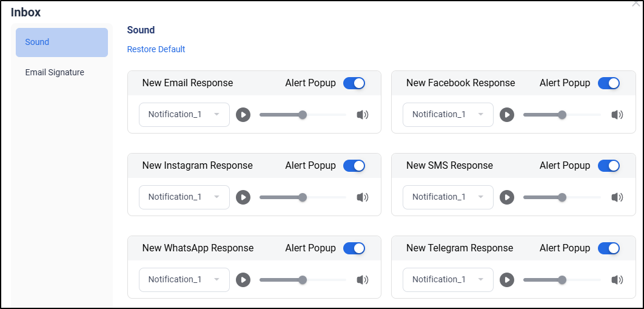Click the New WhatsApp Response volume slider
Image resolution: width=644 pixels, height=309 pixels.
click(303, 280)
